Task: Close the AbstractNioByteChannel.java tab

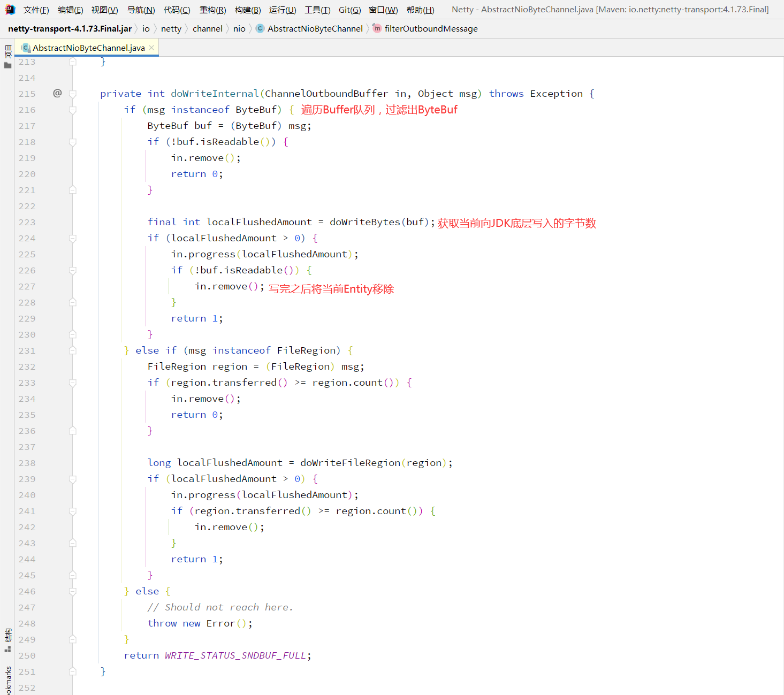Action: (x=151, y=48)
